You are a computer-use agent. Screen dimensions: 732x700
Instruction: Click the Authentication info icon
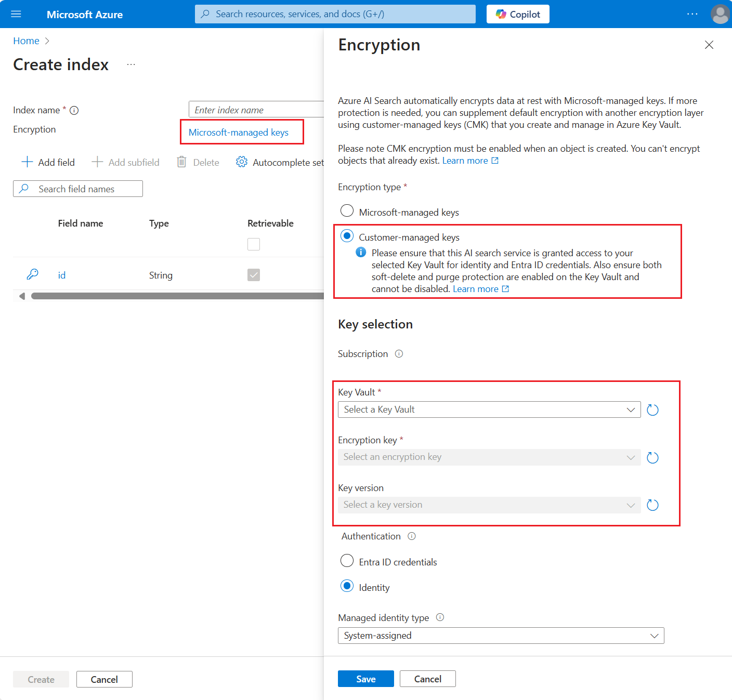pyautogui.click(x=412, y=536)
